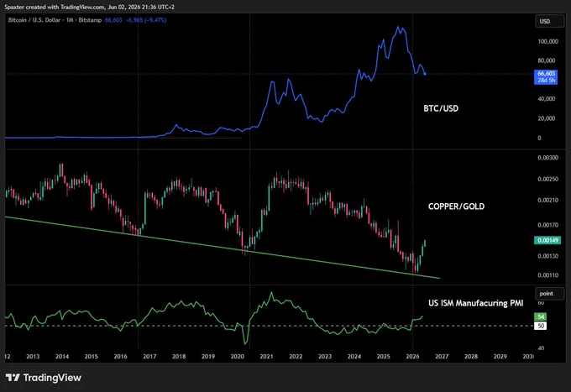
Task: Select the US ISM Manufacuring PMI annotation
Action: (475, 303)
